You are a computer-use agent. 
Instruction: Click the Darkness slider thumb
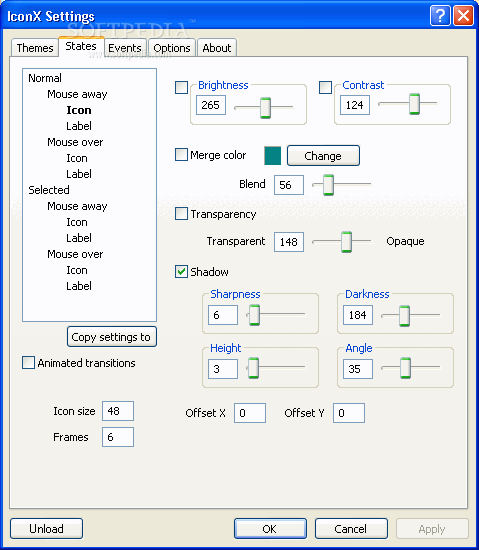click(404, 316)
